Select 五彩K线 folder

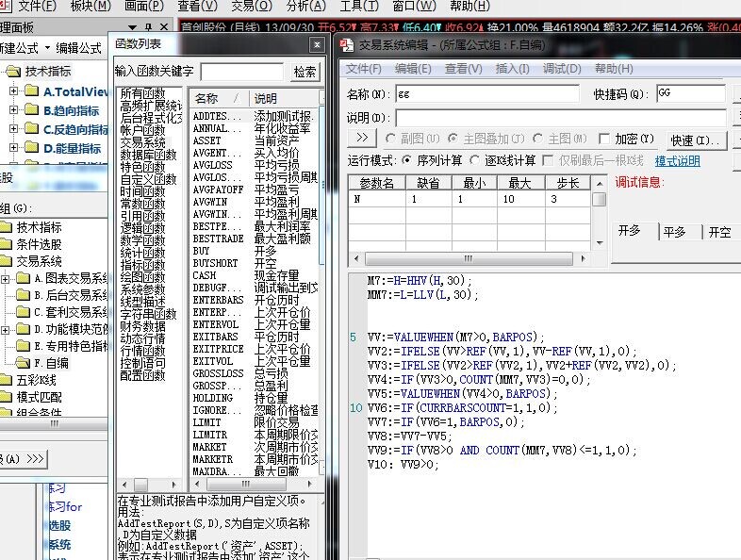click(37, 380)
